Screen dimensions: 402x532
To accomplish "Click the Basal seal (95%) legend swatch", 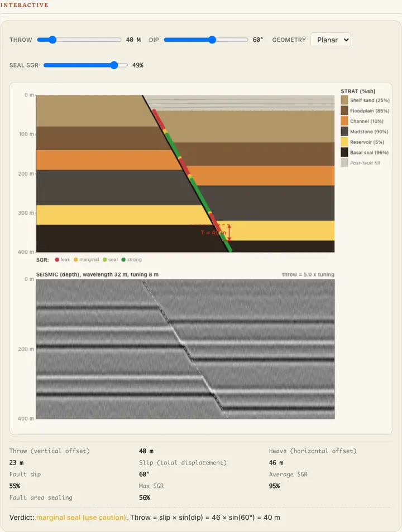I will pyautogui.click(x=344, y=152).
